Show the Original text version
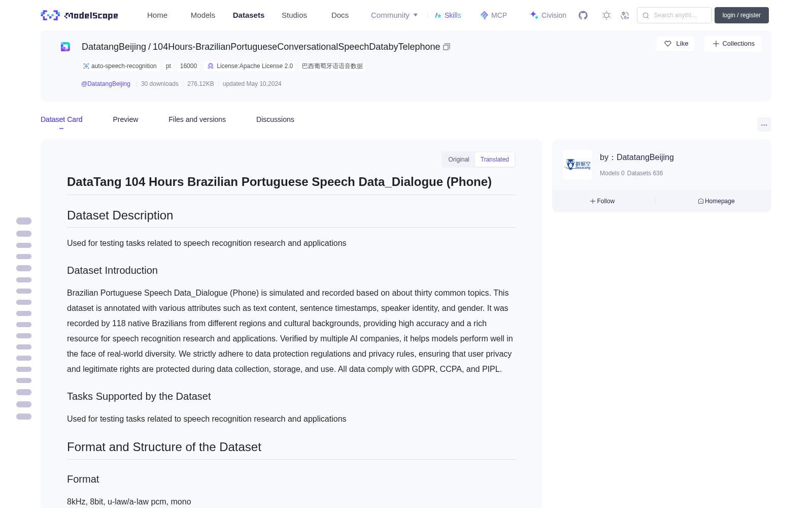The width and height of the screenshot is (812, 508). click(459, 160)
